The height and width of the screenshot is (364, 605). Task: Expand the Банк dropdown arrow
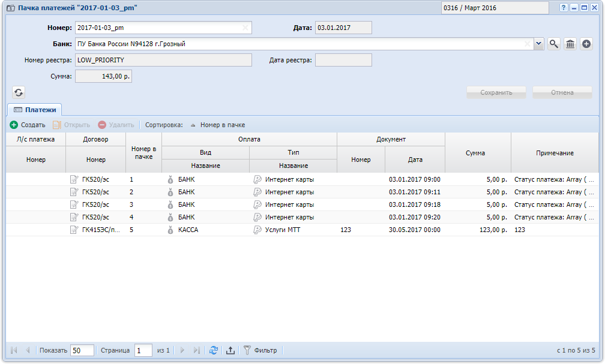pyautogui.click(x=538, y=44)
